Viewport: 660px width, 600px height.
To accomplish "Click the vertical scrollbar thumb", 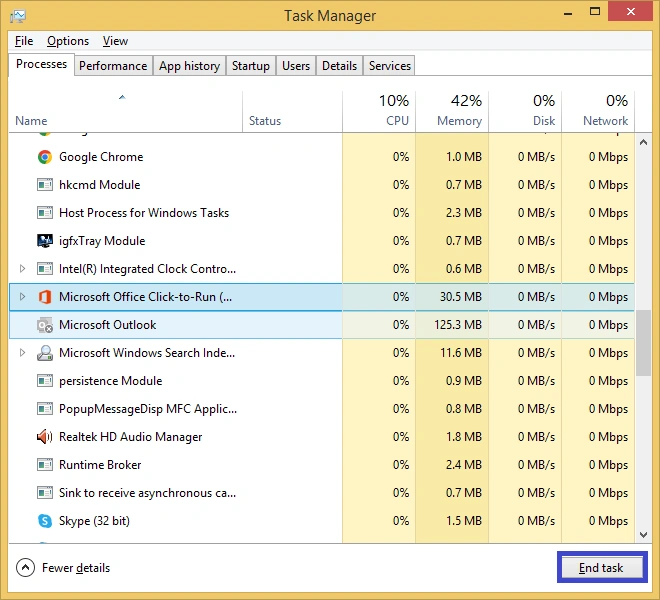I will 643,343.
